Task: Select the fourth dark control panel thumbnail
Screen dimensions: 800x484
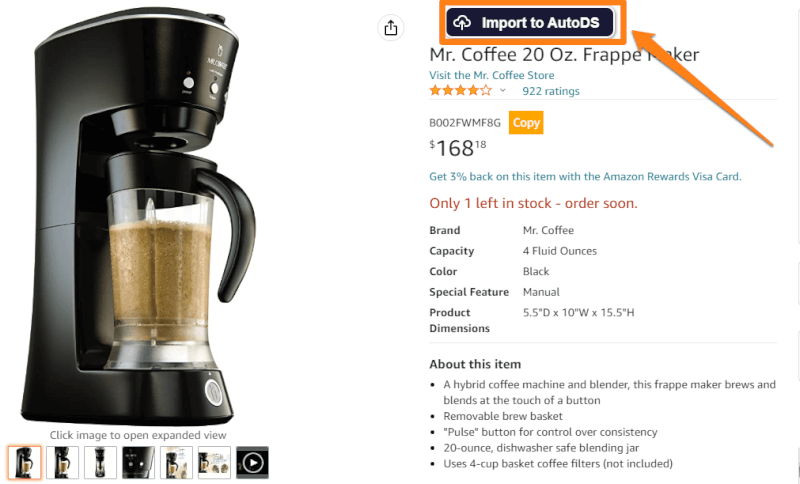Action: [138, 463]
